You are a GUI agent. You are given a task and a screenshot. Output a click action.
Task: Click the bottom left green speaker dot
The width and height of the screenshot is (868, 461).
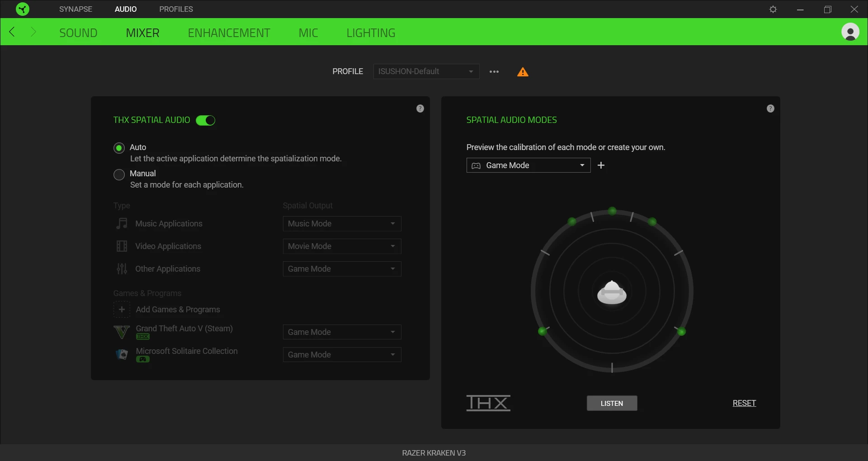(x=542, y=332)
